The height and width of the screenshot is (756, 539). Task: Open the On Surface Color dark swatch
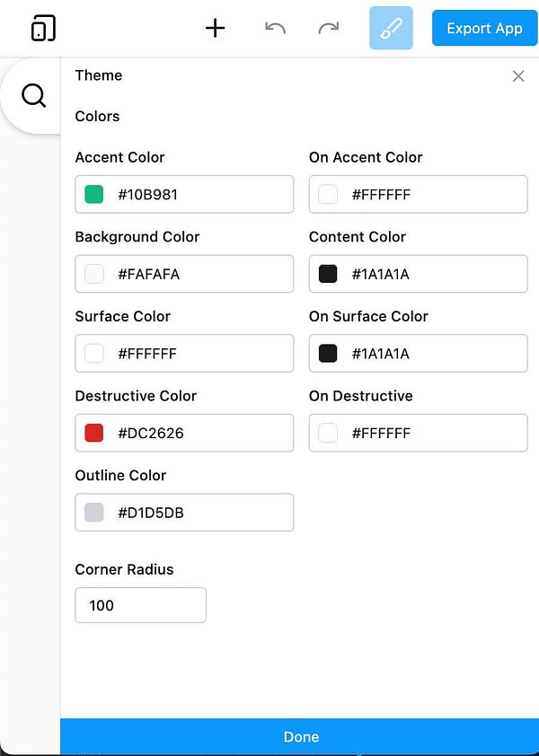tap(327, 353)
